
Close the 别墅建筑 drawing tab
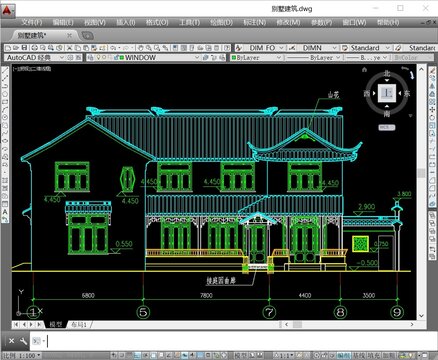click(x=69, y=35)
